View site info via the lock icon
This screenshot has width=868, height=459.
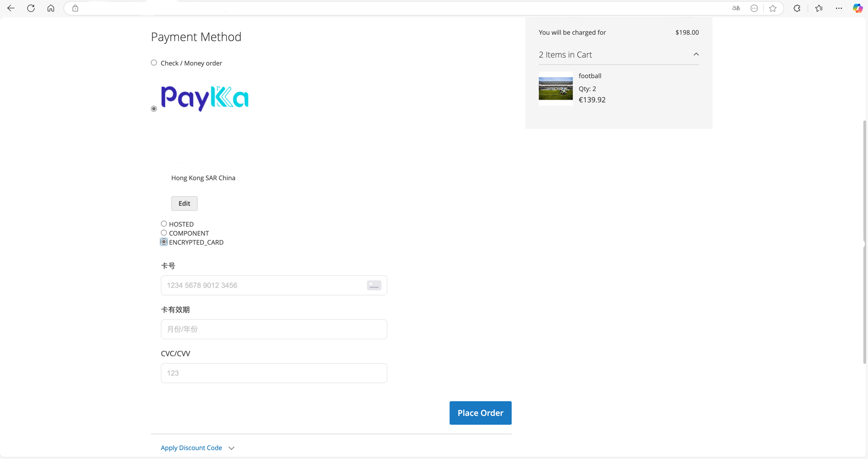(75, 8)
